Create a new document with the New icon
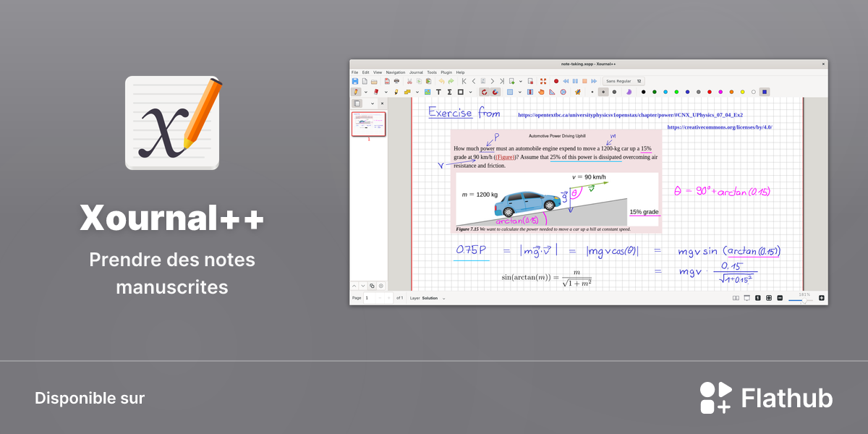Screen dimensions: 868x434 [x=365, y=81]
